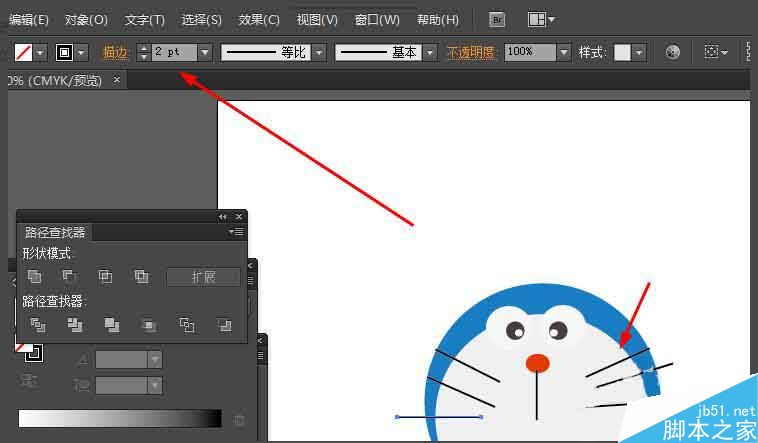
Task: Click the Outline pathfinder icon
Action: (187, 325)
